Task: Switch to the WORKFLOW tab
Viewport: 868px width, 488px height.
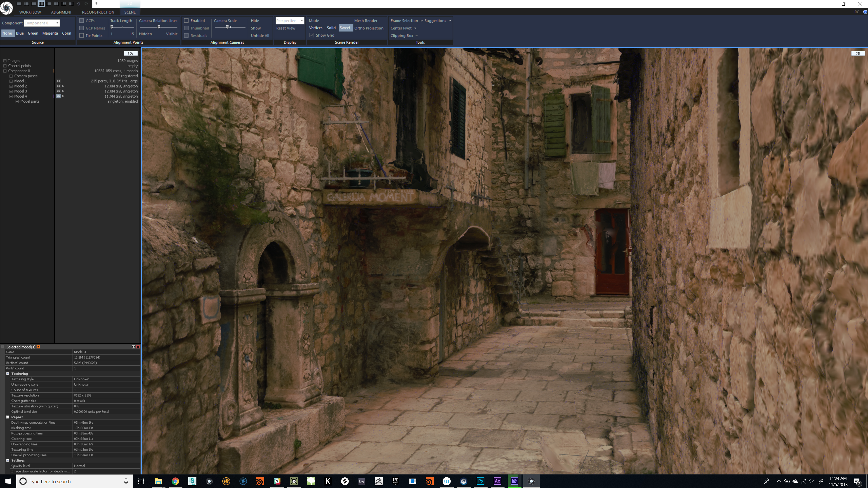Action: 30,12
